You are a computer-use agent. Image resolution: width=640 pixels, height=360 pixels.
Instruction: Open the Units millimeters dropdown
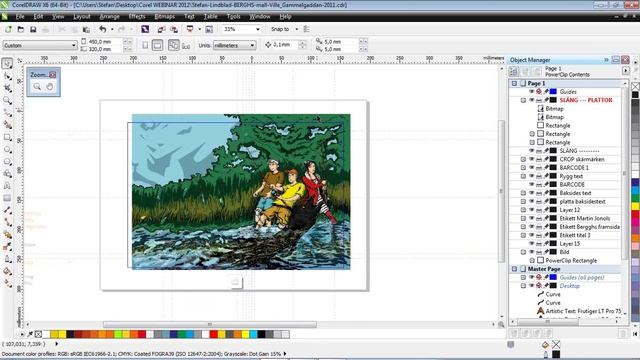pyautogui.click(x=252, y=45)
